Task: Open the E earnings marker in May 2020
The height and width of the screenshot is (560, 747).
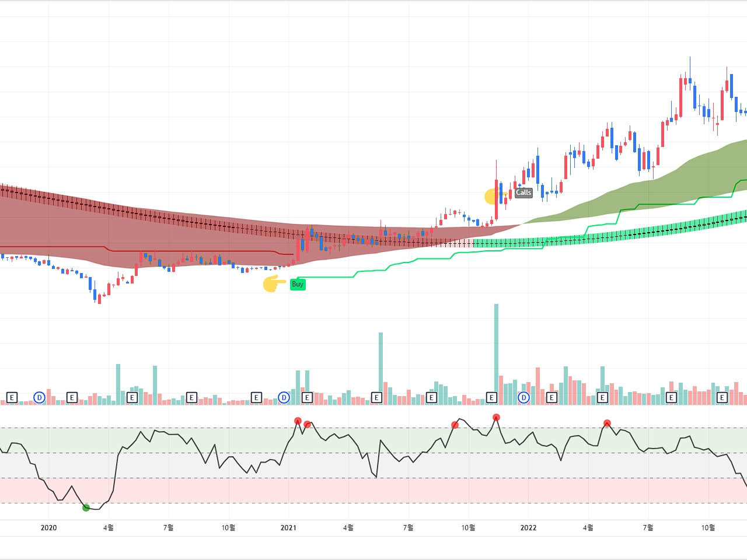Action: [x=132, y=398]
